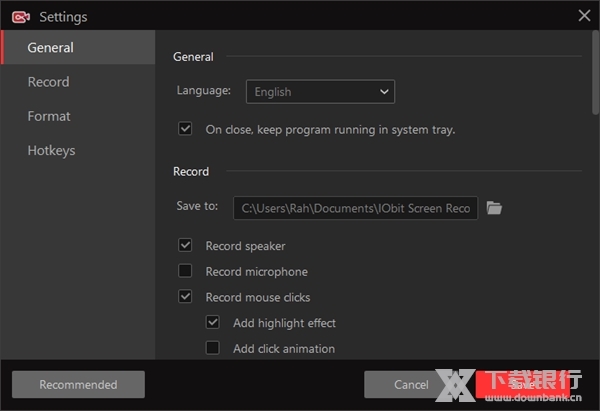600x411 pixels.
Task: Uncheck the Record speaker option
Action: pyautogui.click(x=185, y=245)
